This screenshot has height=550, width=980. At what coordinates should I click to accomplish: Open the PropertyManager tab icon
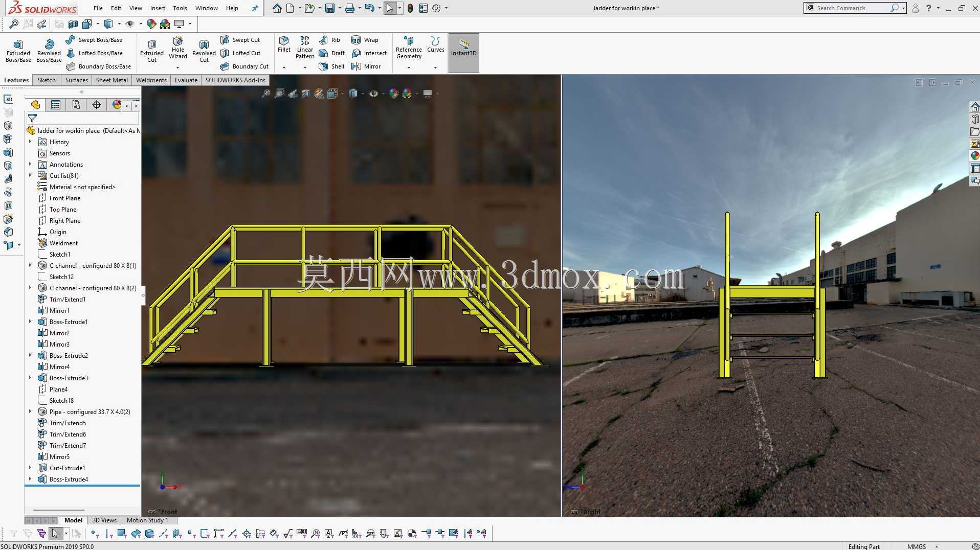point(56,105)
